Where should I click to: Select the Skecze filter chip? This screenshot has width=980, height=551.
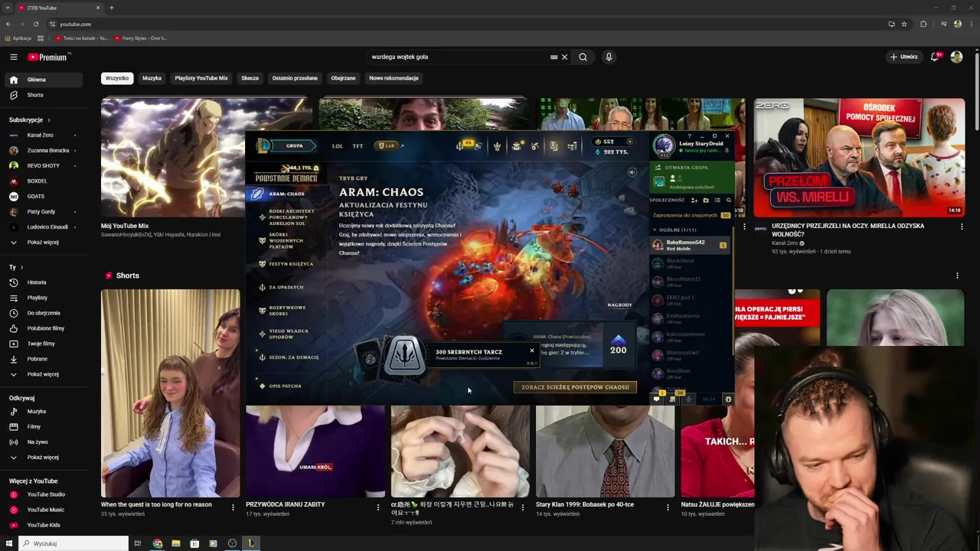click(x=250, y=78)
